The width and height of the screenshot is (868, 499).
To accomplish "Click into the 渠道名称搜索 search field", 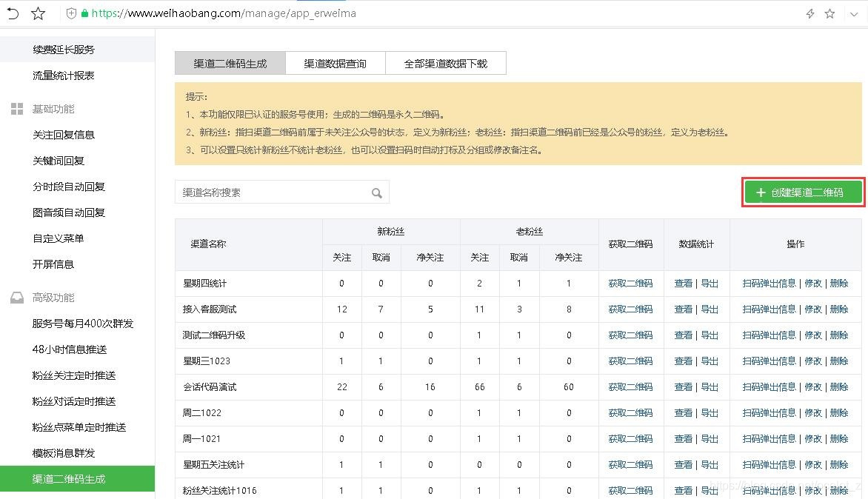I will (x=281, y=192).
